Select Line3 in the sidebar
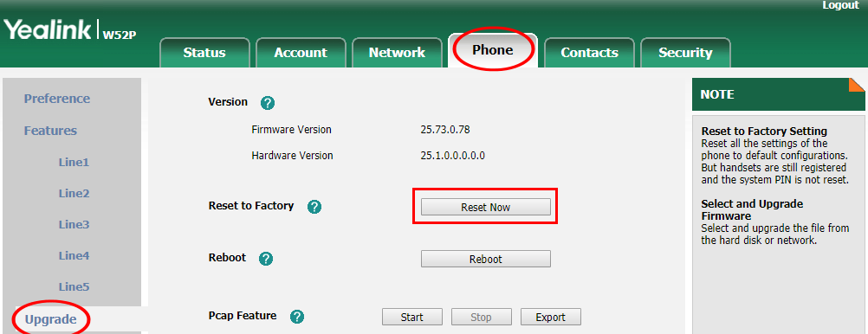Image resolution: width=868 pixels, height=334 pixels. [74, 224]
